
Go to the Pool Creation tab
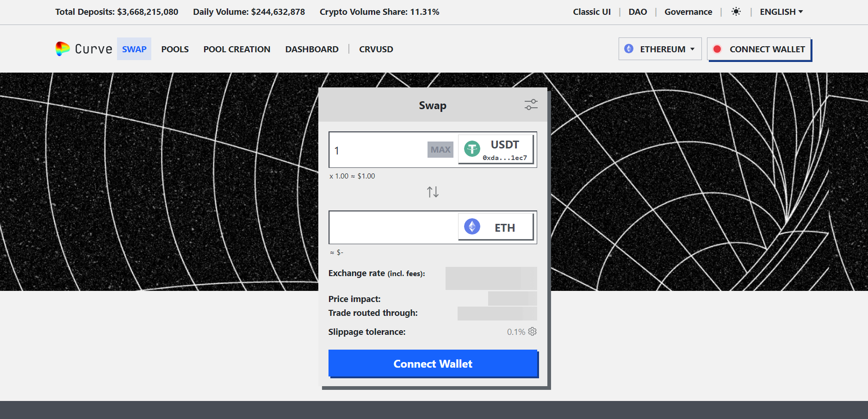tap(237, 49)
